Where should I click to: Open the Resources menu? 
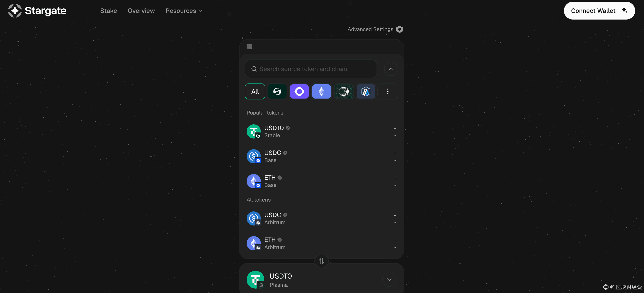point(184,11)
